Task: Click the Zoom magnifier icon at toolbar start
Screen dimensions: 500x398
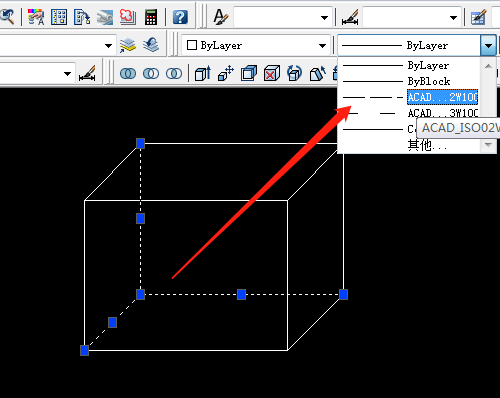Action: (x=7, y=17)
